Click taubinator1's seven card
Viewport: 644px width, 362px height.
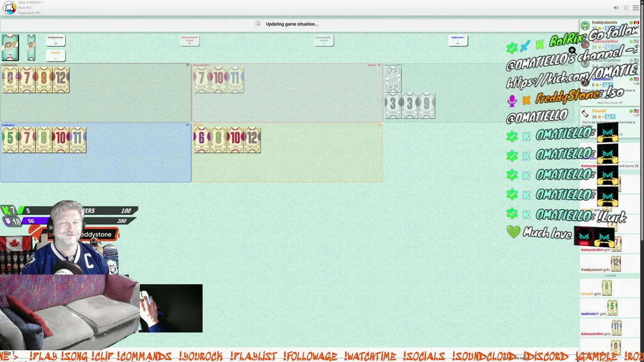27,140
